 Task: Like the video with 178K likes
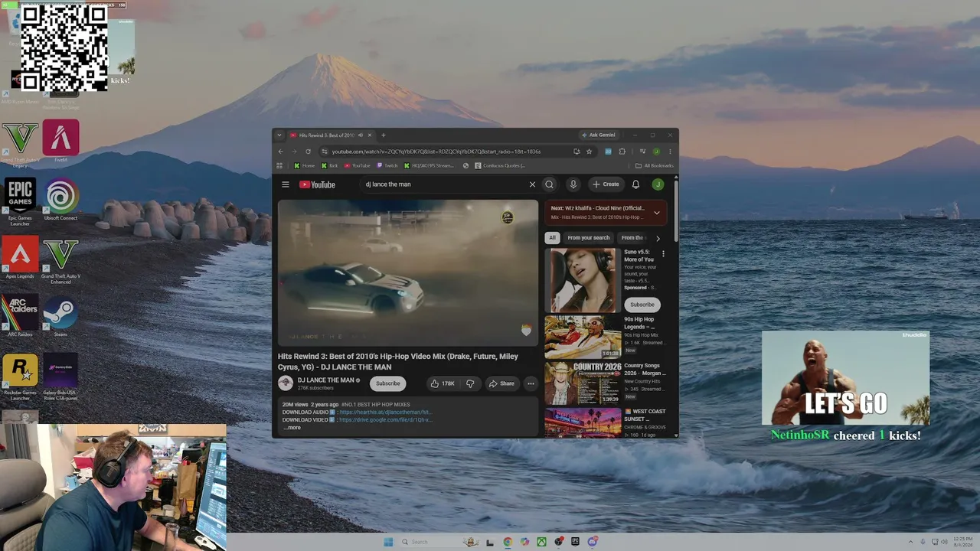[442, 383]
